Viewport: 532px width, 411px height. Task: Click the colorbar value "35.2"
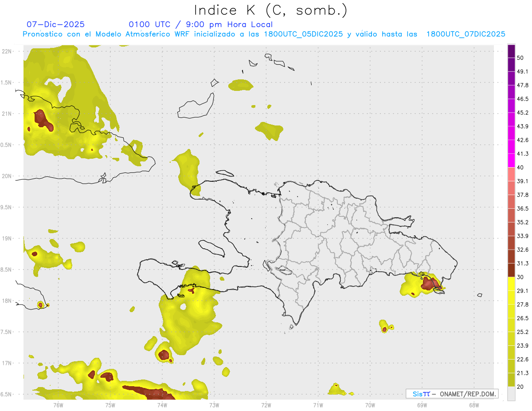[x=523, y=223]
